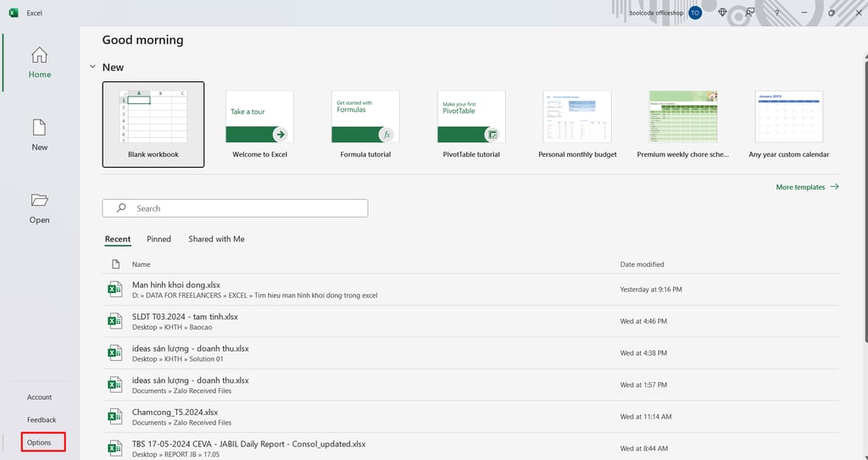Click Excel file icon for Chamcong_T5.2024.xlsx
Screen dimensions: 868x460
coord(115,417)
